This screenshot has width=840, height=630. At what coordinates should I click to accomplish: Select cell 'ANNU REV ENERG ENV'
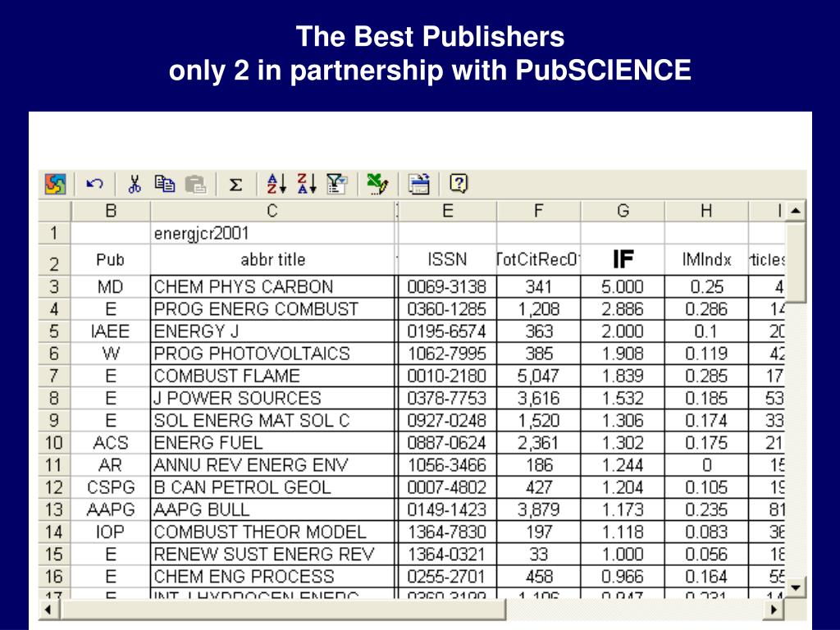[x=272, y=465]
